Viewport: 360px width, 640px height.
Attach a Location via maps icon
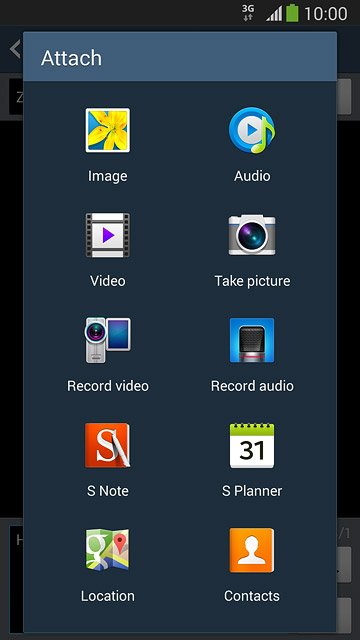108,550
